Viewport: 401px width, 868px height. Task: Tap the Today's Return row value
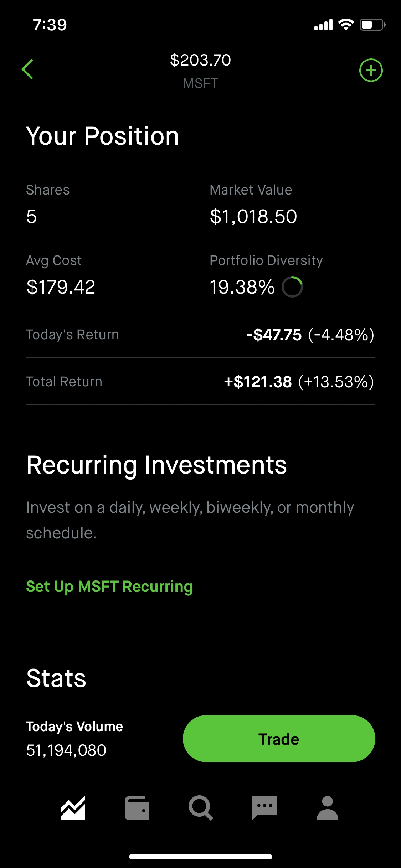coord(310,335)
